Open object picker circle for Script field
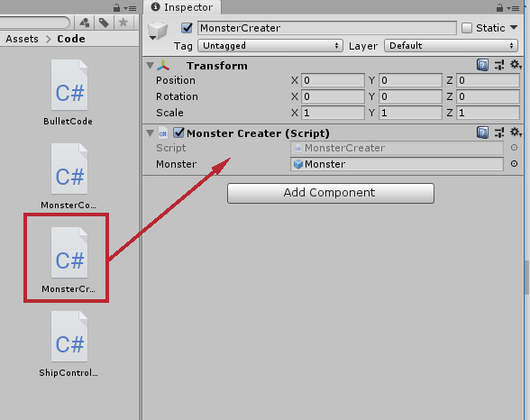The width and height of the screenshot is (530, 420). pos(514,148)
